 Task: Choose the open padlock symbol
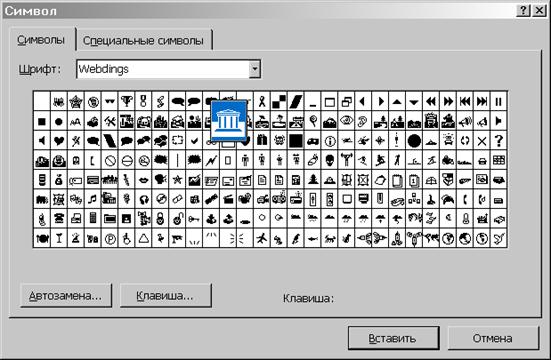click(177, 219)
